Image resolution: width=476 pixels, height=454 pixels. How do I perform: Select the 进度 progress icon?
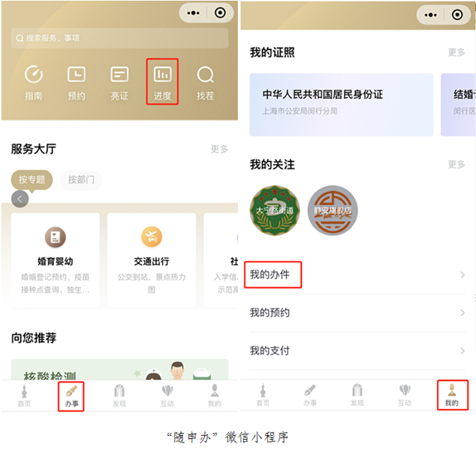[163, 82]
